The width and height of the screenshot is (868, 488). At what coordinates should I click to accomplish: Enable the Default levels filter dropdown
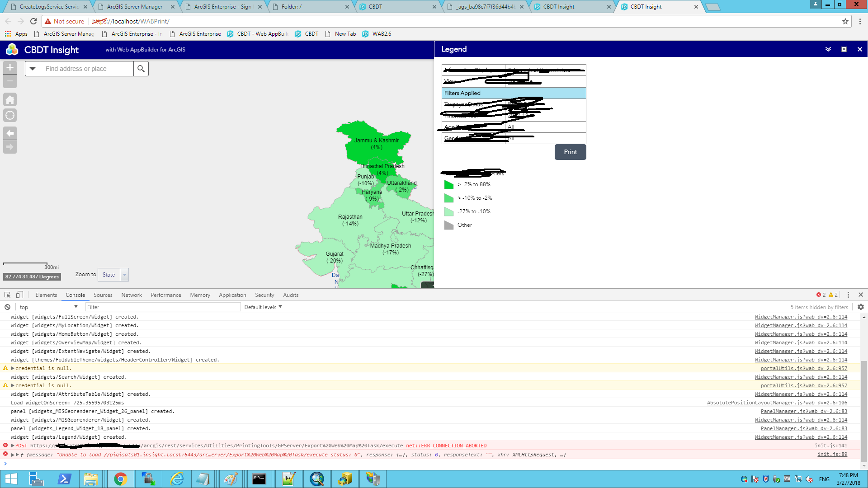tap(263, 306)
